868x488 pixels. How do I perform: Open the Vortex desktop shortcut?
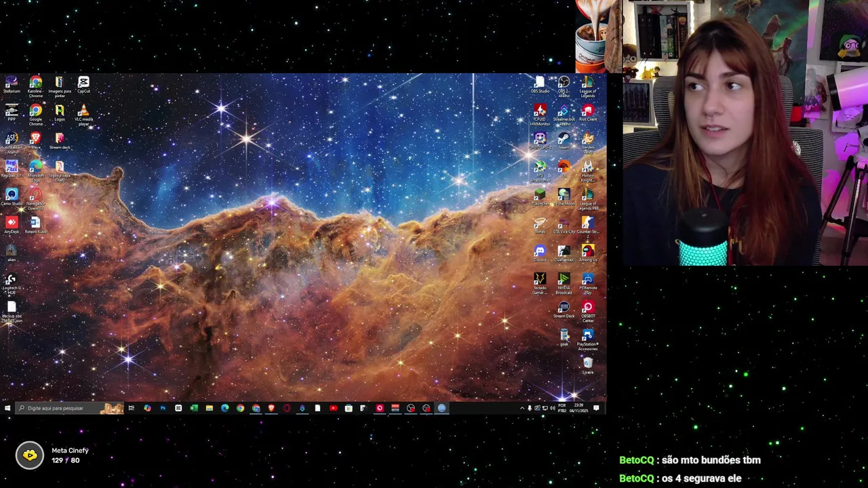pos(540,225)
